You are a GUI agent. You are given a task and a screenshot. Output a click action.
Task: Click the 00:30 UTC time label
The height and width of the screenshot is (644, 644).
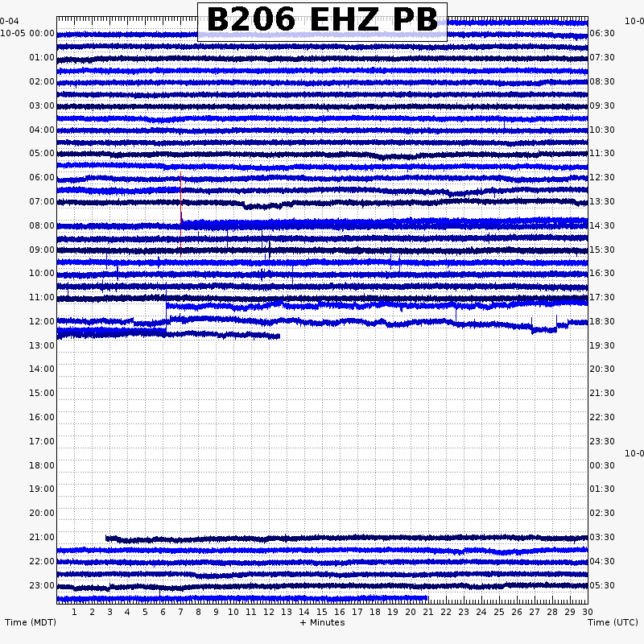[602, 466]
